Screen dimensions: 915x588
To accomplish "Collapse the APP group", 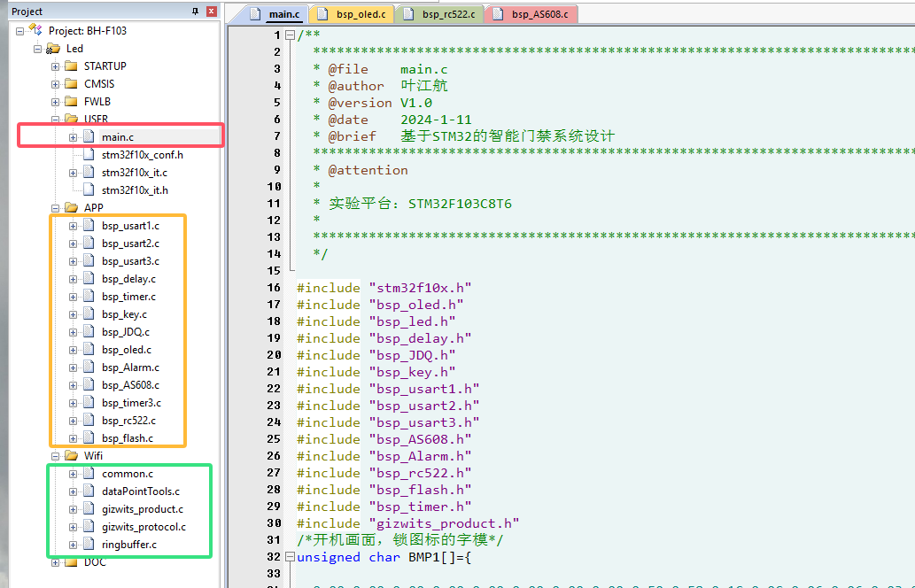I will click(55, 208).
